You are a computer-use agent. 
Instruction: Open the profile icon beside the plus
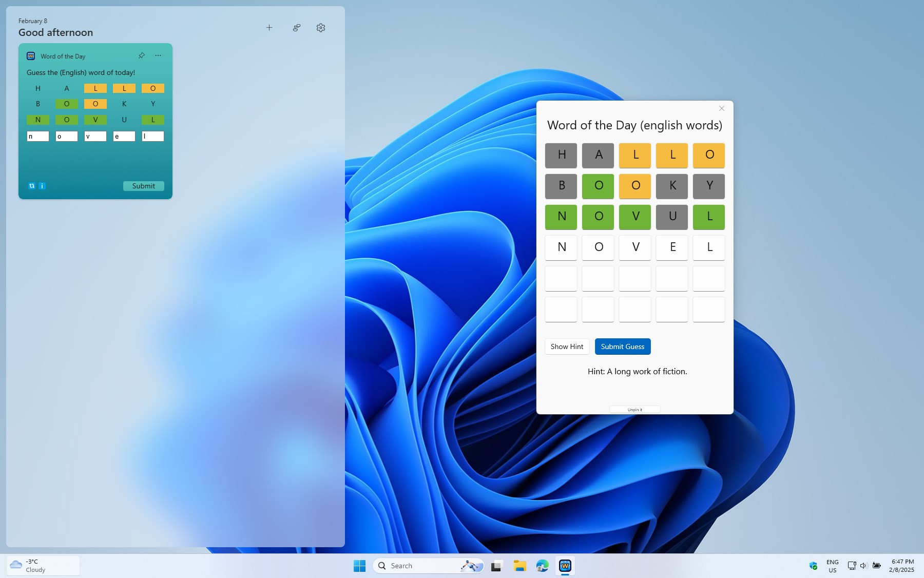297,28
